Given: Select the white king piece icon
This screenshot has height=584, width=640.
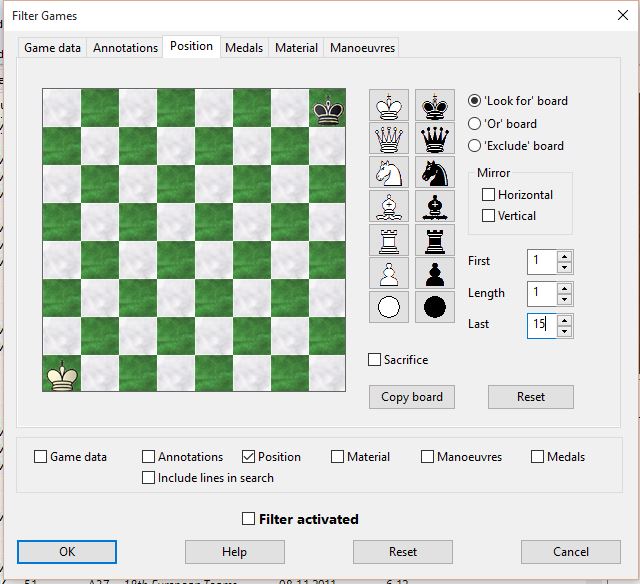Looking at the screenshot, I should pyautogui.click(x=389, y=107).
